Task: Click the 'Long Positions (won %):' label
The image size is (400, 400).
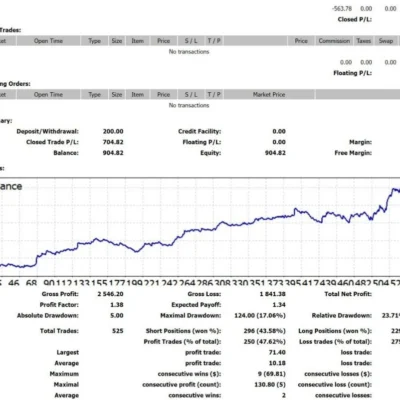Action: click(335, 331)
